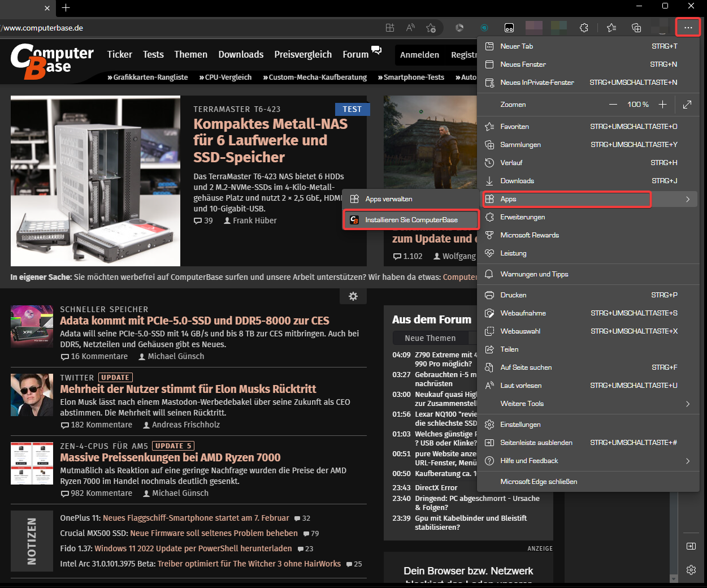
Task: Click the ComputerBase logo
Action: tap(52, 61)
